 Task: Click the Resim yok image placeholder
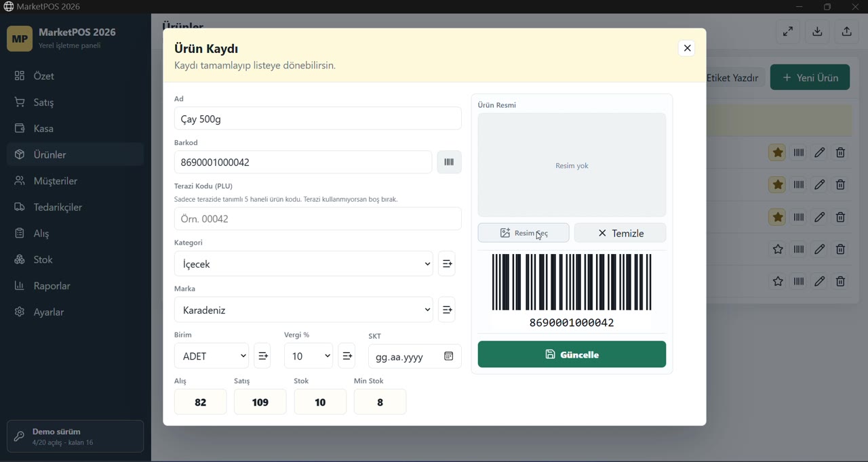[572, 165]
